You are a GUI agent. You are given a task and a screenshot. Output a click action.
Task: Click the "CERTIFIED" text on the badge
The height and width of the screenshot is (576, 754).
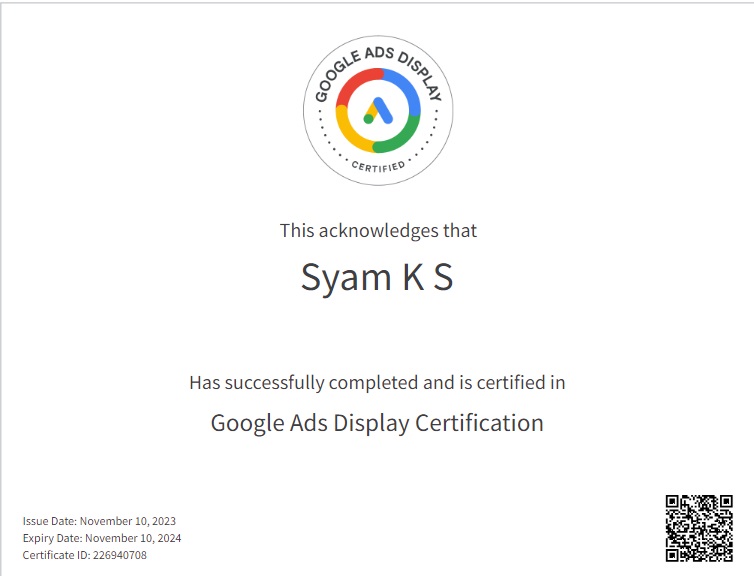coord(378,164)
